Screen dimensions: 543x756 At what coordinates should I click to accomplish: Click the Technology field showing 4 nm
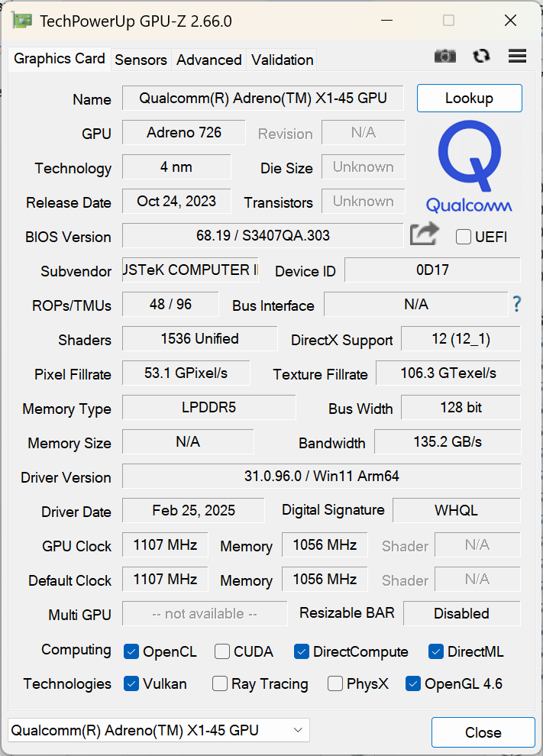[x=176, y=166]
